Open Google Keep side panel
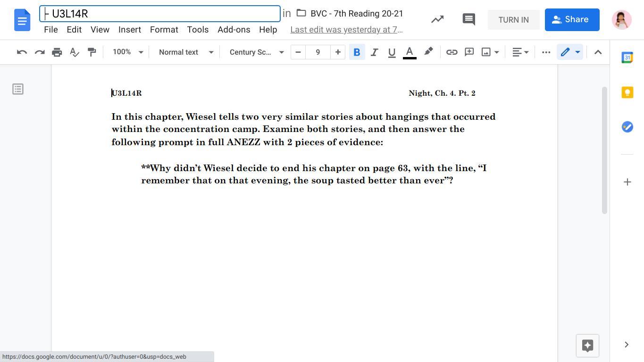 [x=627, y=92]
